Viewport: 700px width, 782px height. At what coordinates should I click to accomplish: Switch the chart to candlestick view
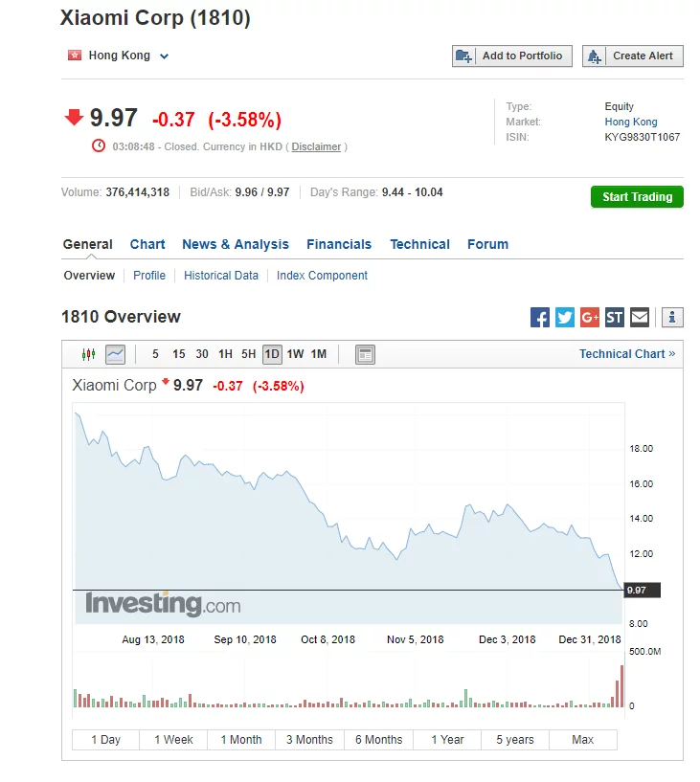point(89,354)
